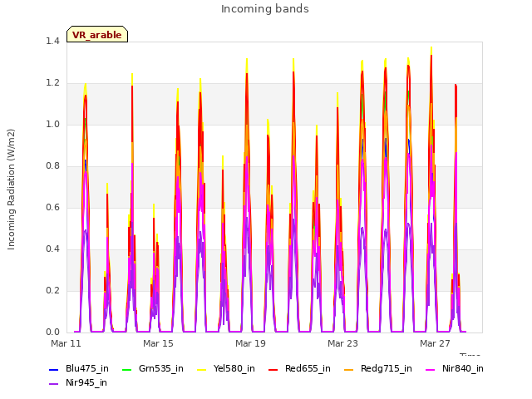Click the 'Incoming Radiation (W/m2)' axis label
Viewport: 532px width, 399px height.
[11, 190]
